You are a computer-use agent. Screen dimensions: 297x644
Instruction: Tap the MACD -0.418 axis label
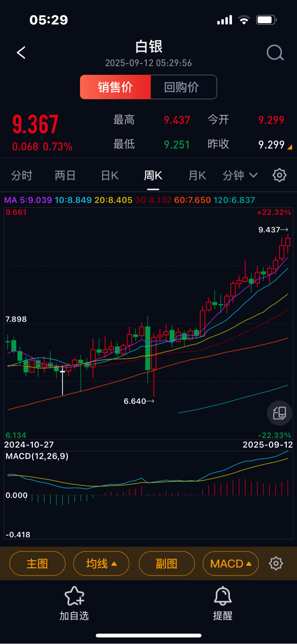pos(18,535)
